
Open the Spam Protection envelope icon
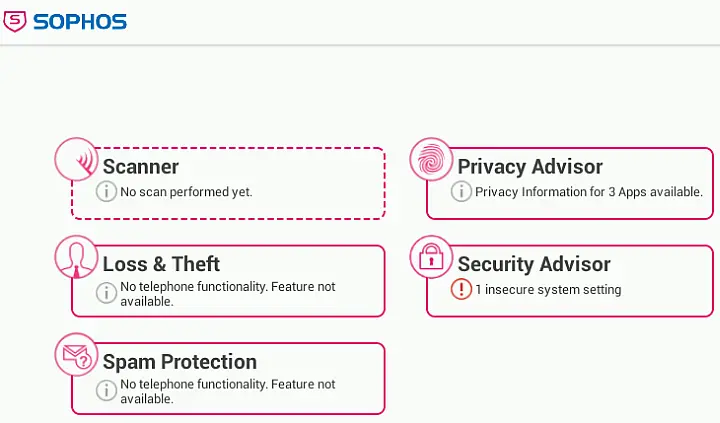(x=77, y=355)
